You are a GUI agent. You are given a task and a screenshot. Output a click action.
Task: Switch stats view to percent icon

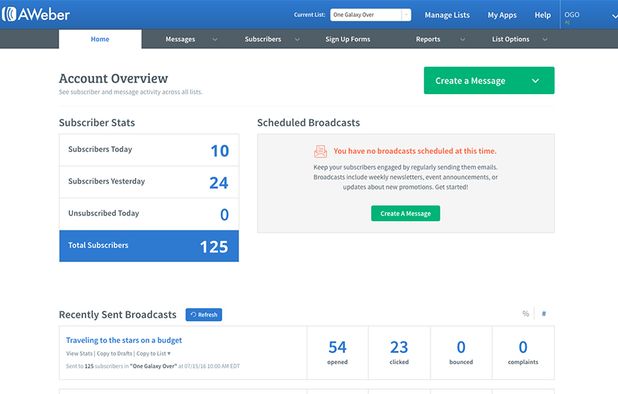[x=525, y=314]
